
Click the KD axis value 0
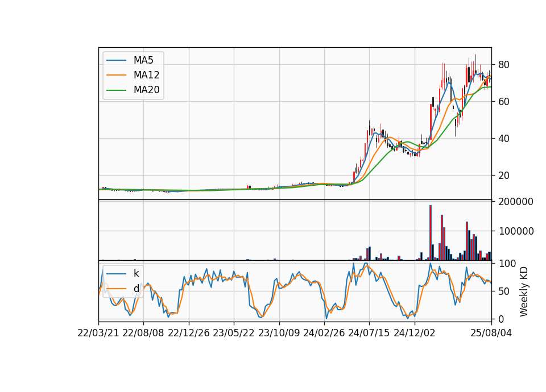(x=501, y=319)
